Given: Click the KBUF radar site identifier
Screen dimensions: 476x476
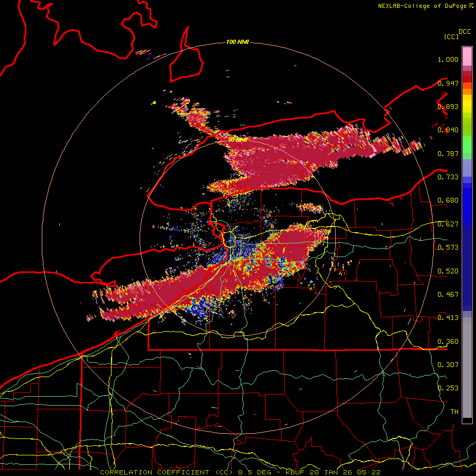Looking at the screenshot, I should (296, 472).
